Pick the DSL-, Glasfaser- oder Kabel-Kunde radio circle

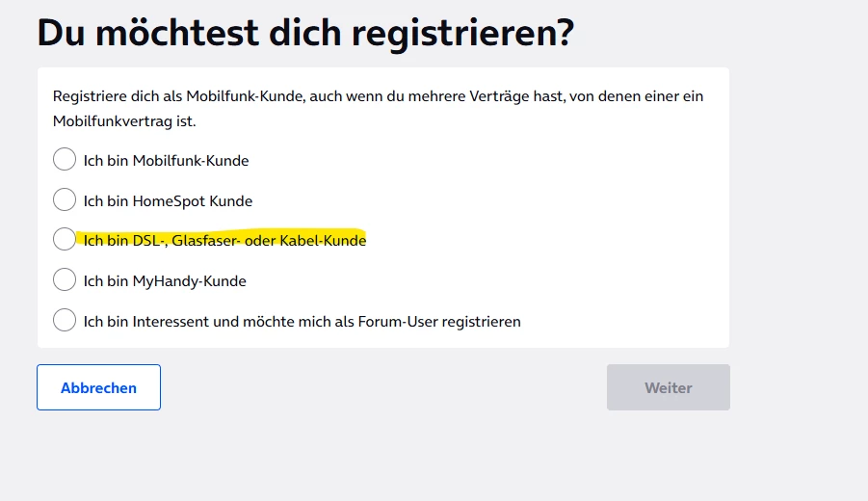[65, 240]
